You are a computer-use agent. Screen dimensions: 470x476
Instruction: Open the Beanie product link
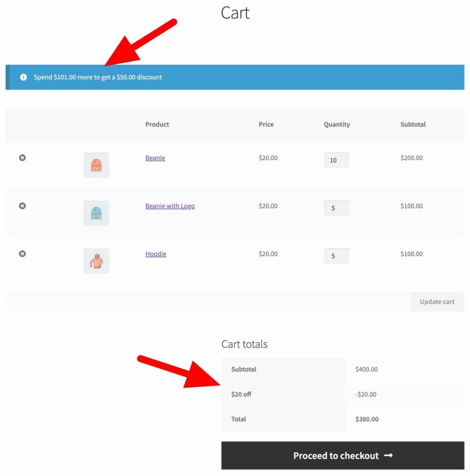pos(155,158)
